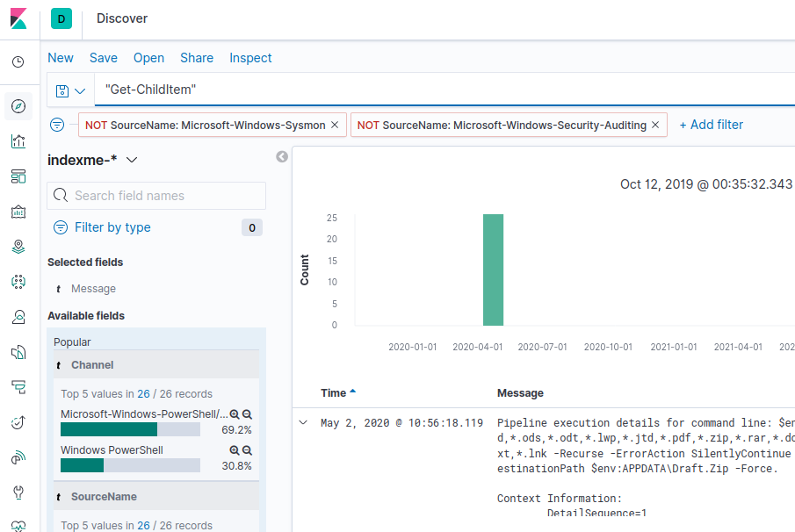This screenshot has height=532, width=795.
Task: Click the green histogram bar
Action: 493,270
